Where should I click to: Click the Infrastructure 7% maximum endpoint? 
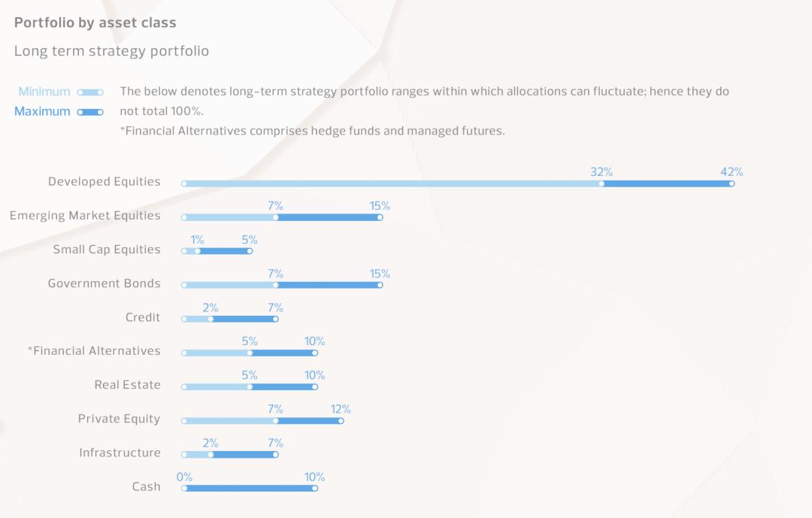coord(276,454)
